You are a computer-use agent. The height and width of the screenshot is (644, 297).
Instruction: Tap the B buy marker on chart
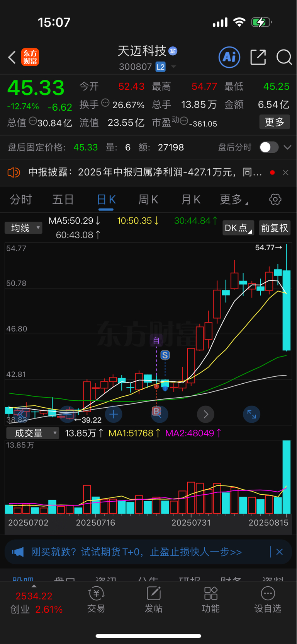156,411
